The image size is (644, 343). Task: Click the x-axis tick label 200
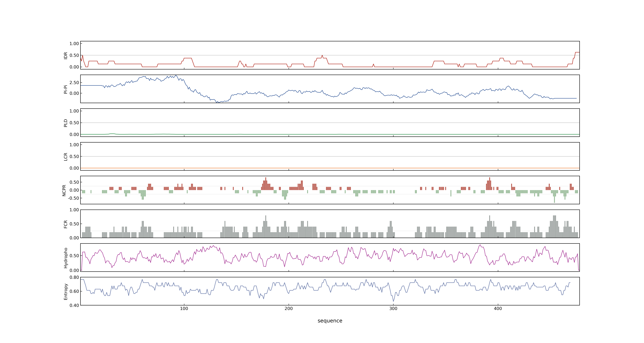pos(289,309)
